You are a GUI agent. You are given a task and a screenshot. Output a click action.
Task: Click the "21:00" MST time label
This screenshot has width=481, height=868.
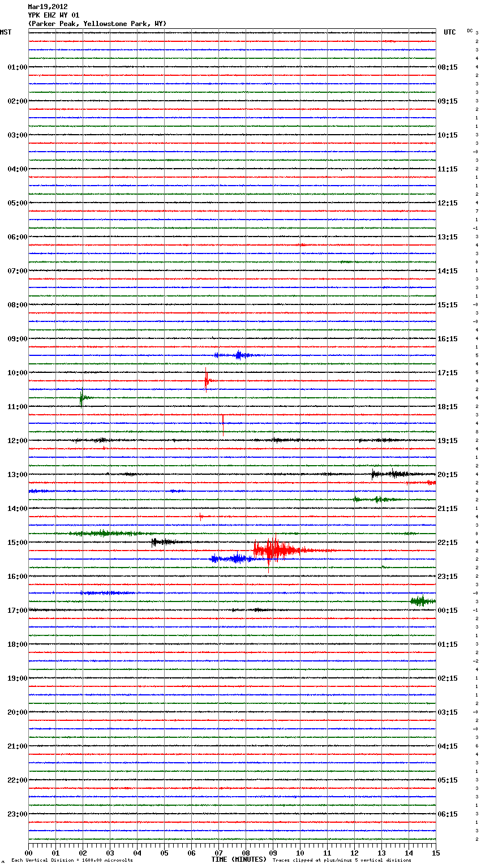tap(17, 746)
